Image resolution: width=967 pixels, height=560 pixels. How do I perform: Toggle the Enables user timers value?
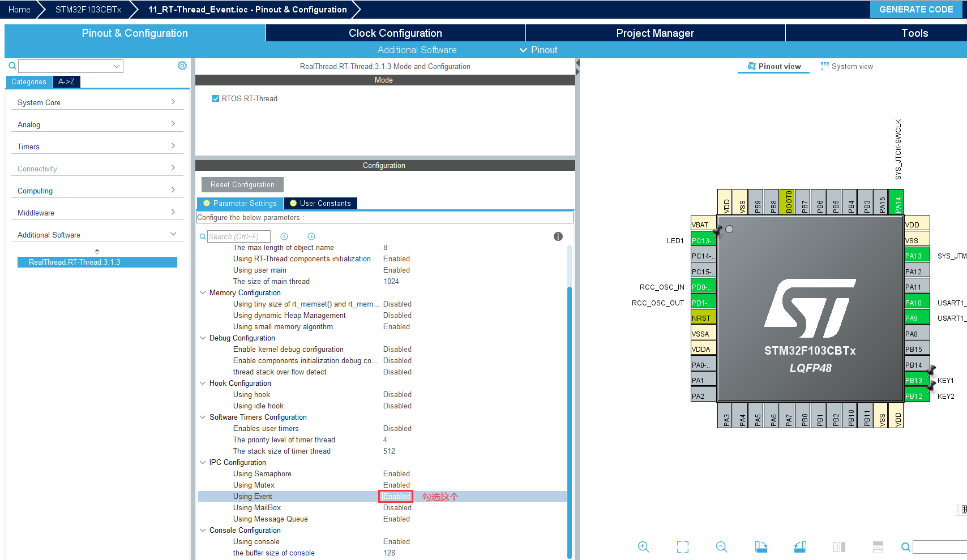point(397,428)
